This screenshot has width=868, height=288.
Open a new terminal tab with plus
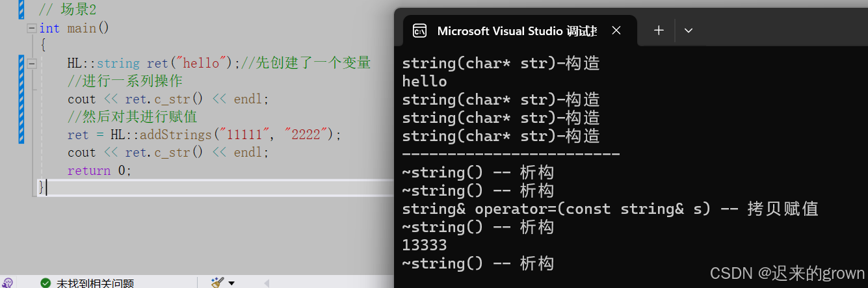click(x=659, y=31)
